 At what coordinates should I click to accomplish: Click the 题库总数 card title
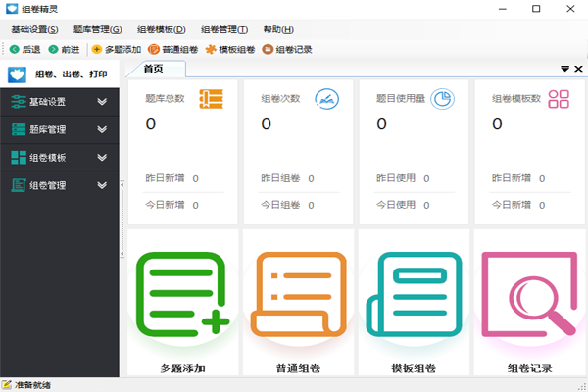click(165, 99)
